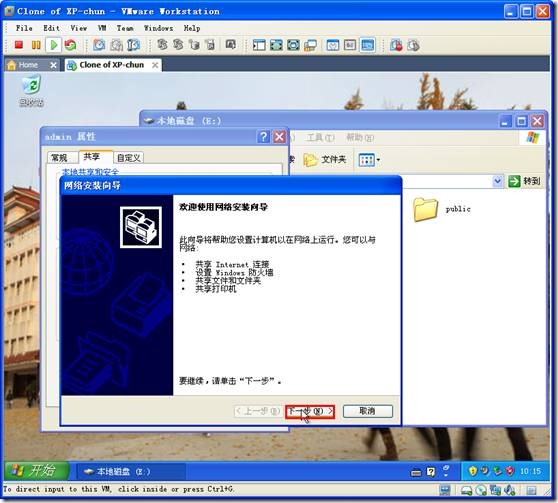This screenshot has height=503, width=558.
Task: Click the Folders icon in Explorer toolbar
Action: coord(325,159)
